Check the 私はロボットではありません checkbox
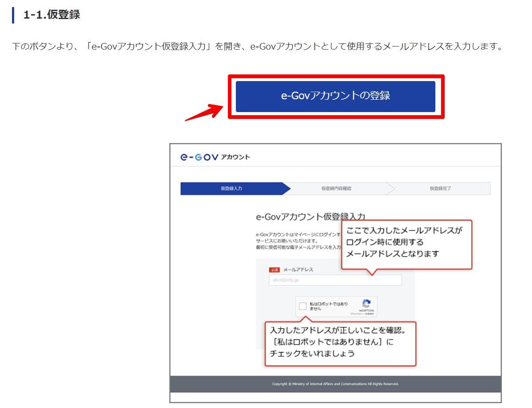This screenshot has width=532, height=408. click(x=303, y=306)
